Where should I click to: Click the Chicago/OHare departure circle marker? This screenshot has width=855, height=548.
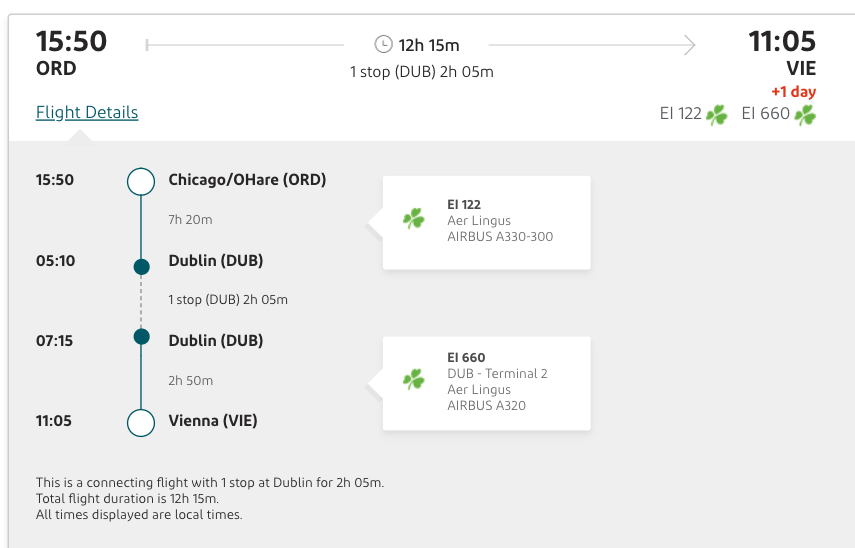coord(141,181)
